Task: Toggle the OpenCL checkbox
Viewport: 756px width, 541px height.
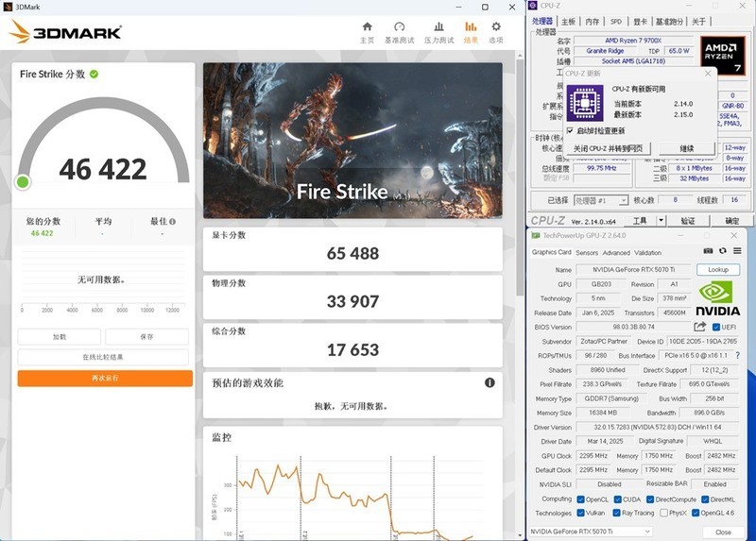Action: pyautogui.click(x=580, y=499)
